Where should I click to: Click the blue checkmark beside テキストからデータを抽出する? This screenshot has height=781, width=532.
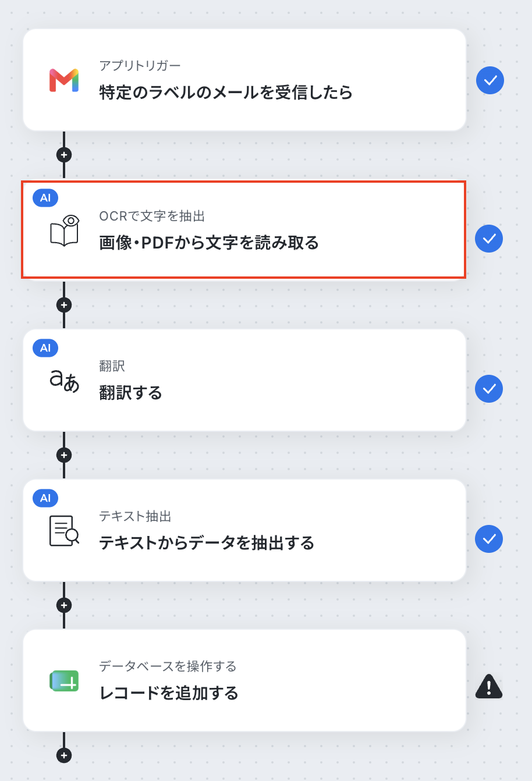[x=489, y=539]
